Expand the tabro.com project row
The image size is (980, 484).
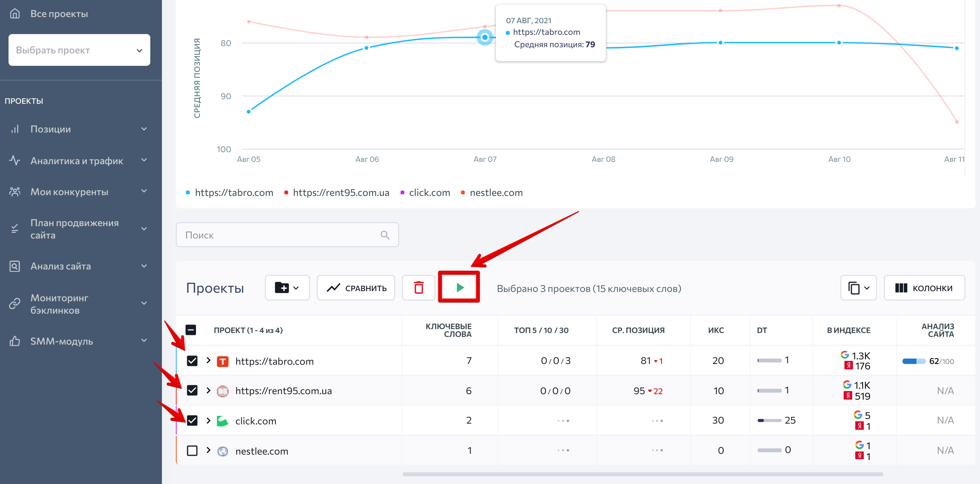[x=208, y=360]
